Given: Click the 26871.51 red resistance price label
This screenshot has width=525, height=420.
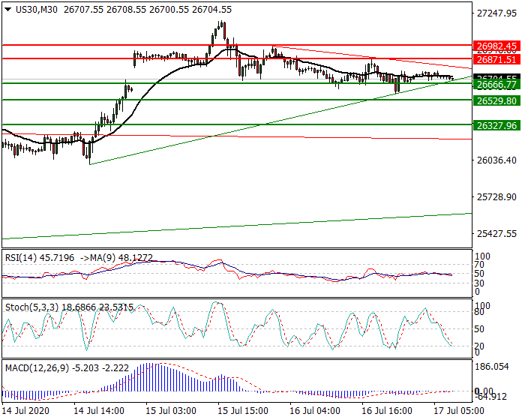Looking at the screenshot, I should click(x=496, y=59).
